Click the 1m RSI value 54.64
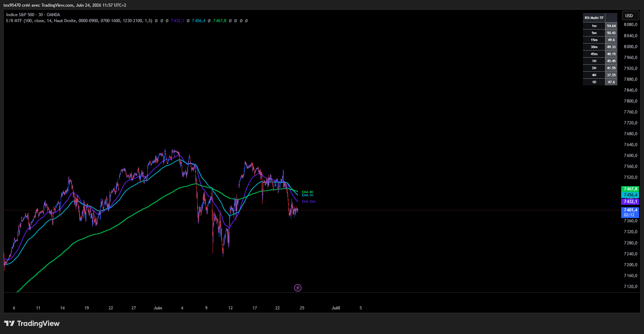Viewport: 644px width, 334px height. pos(611,26)
